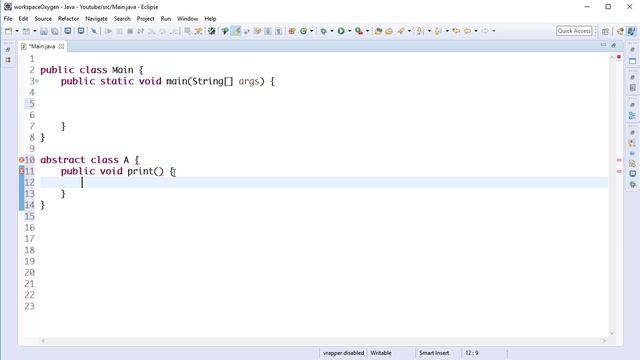Click 'vrapper disabled' in the status bar
640x360 pixels.
[x=343, y=353]
